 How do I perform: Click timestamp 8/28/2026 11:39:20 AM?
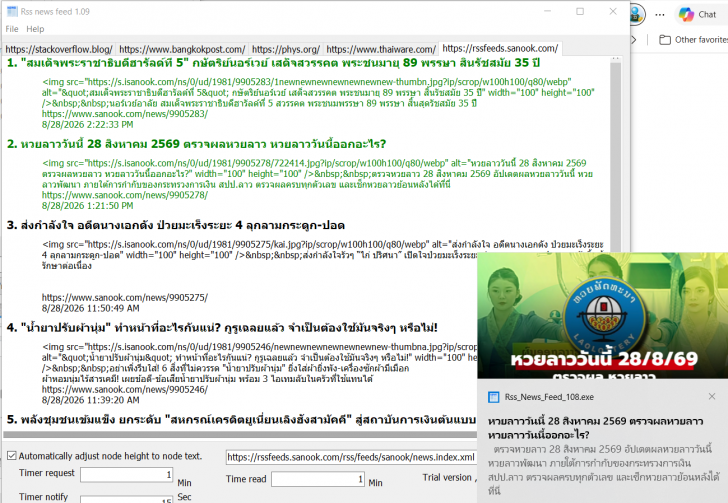click(x=91, y=400)
